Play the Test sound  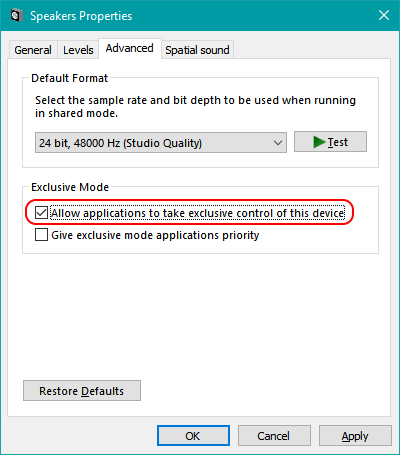(x=330, y=142)
